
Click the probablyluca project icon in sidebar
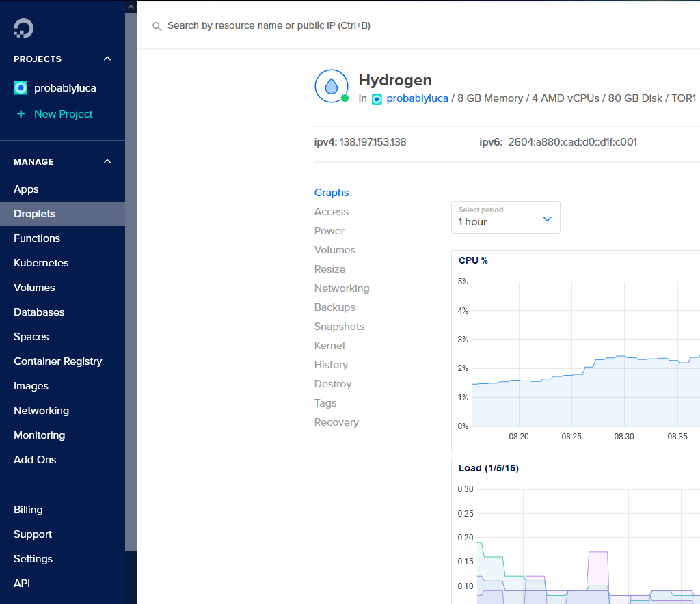[x=21, y=88]
